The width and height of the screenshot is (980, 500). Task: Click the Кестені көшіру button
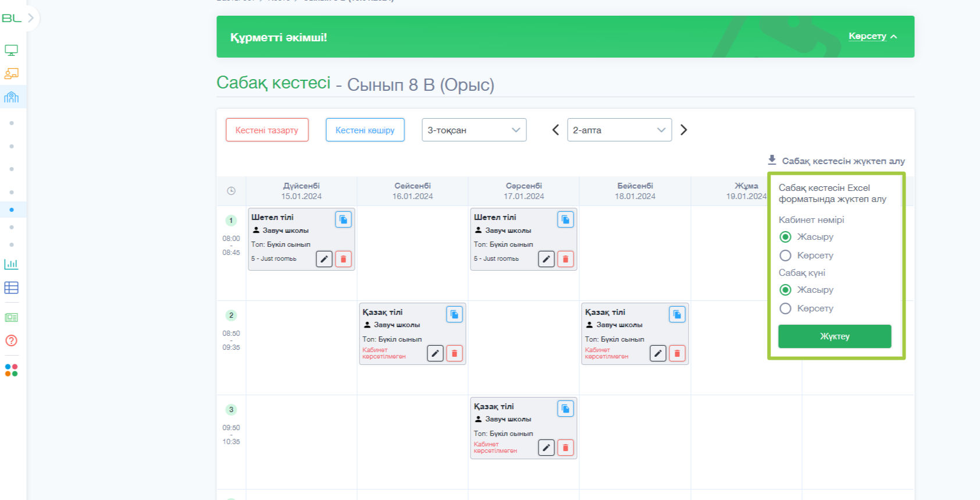click(x=365, y=130)
